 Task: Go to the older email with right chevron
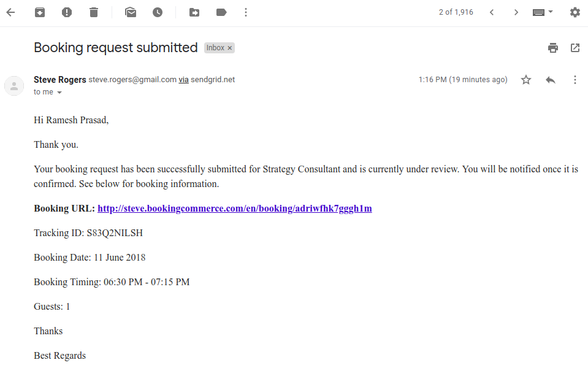click(x=516, y=12)
